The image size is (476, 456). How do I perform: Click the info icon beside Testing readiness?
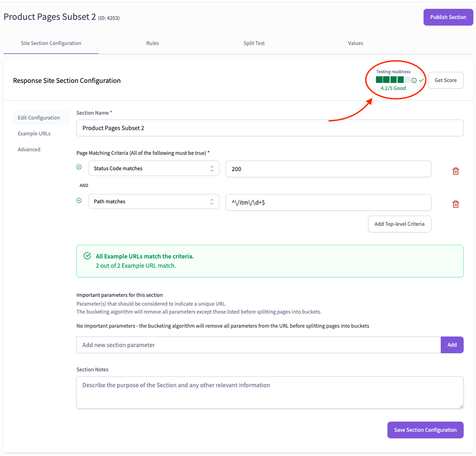pos(414,80)
